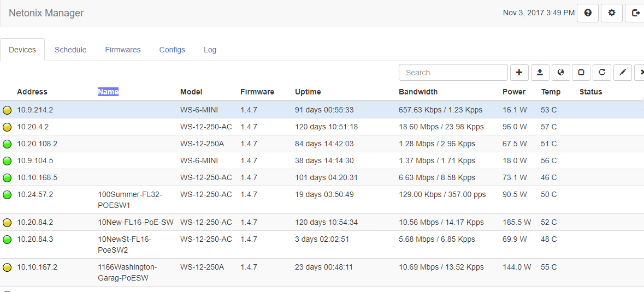The width and height of the screenshot is (644, 292).
Task: Click yellow status indicator for 10.10.167.2
Action: [x=7, y=267]
